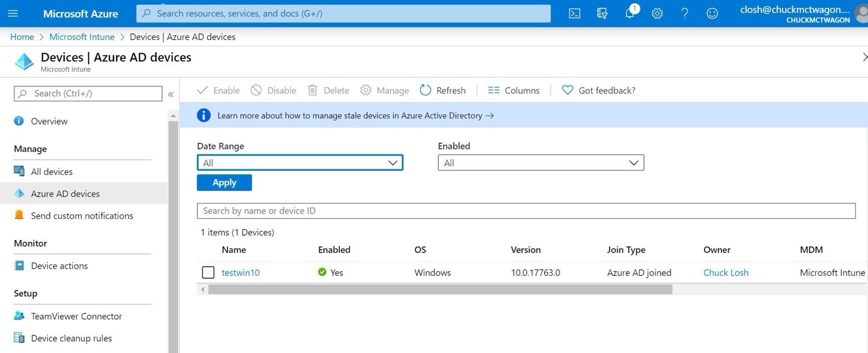Click the Apply button
Image resolution: width=868 pixels, height=353 pixels.
point(225,182)
